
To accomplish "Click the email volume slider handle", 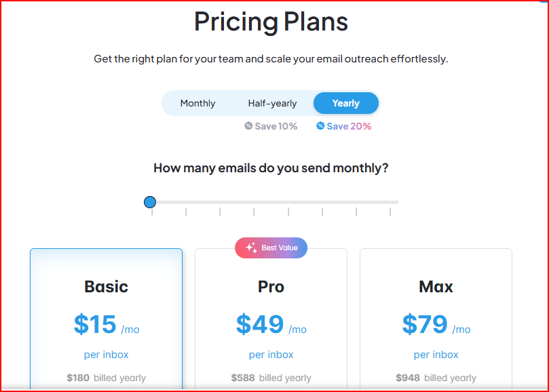I will coord(150,201).
